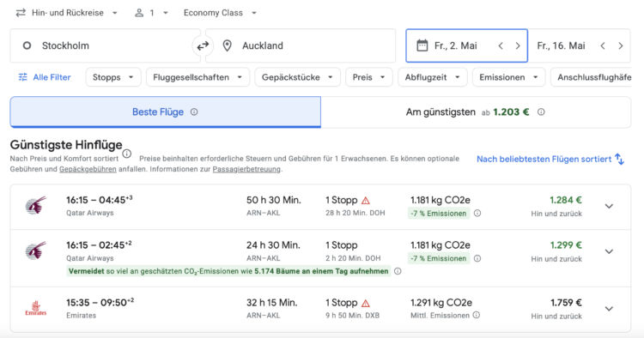Go to next day for return date
Screen dimensions: 644x338
click(x=620, y=45)
